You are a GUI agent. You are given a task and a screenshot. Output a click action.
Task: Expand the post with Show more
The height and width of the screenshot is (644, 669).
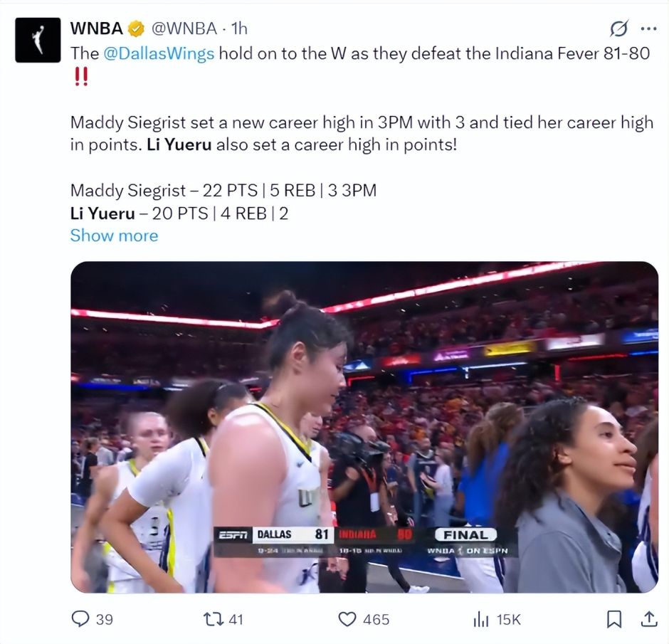point(114,236)
